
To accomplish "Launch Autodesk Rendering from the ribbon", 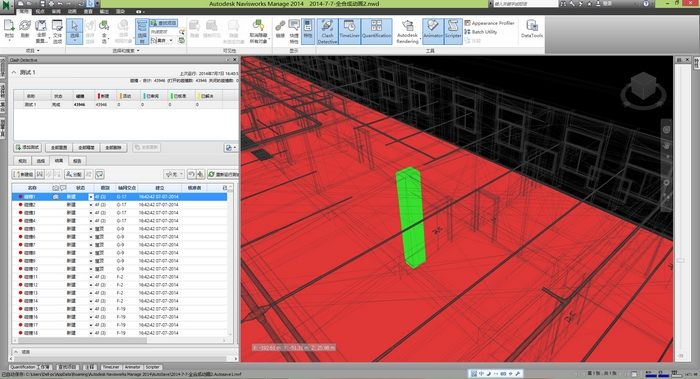I will coord(408,31).
